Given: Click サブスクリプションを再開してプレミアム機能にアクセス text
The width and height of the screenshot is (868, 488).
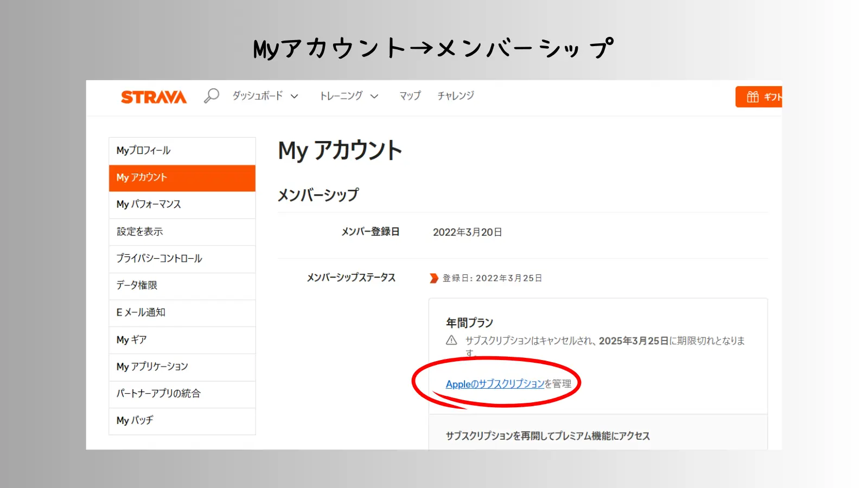Looking at the screenshot, I should click(547, 436).
